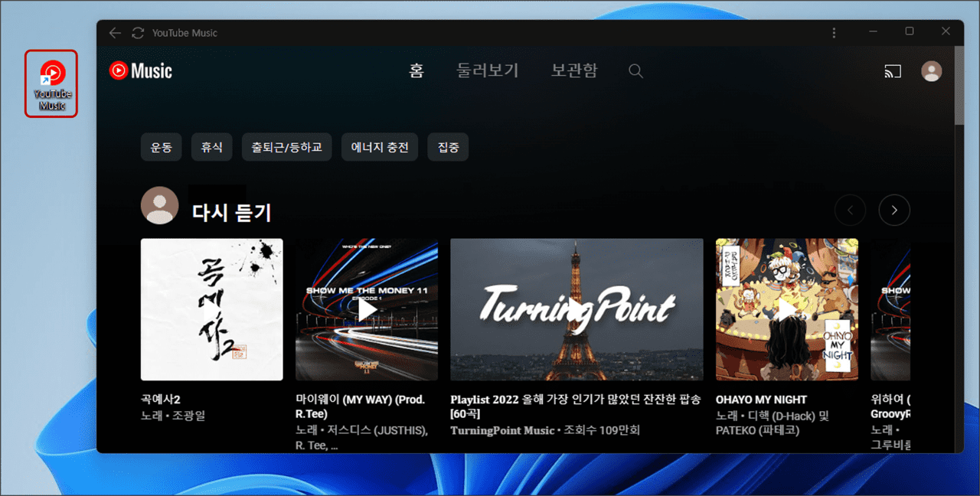The image size is (980, 496).
Task: Click the 곡예사2 song title
Action: tap(161, 400)
